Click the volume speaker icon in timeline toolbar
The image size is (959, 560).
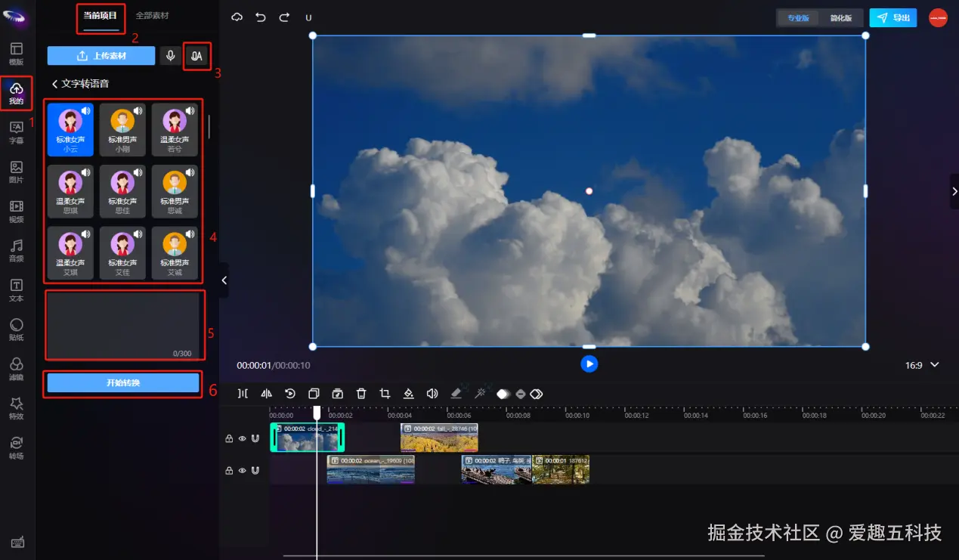432,394
